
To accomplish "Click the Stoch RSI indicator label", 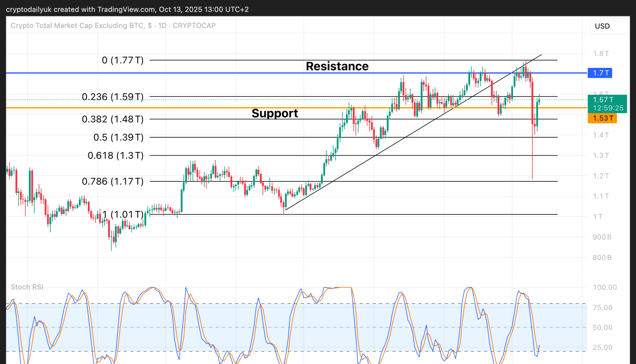I will click(27, 287).
